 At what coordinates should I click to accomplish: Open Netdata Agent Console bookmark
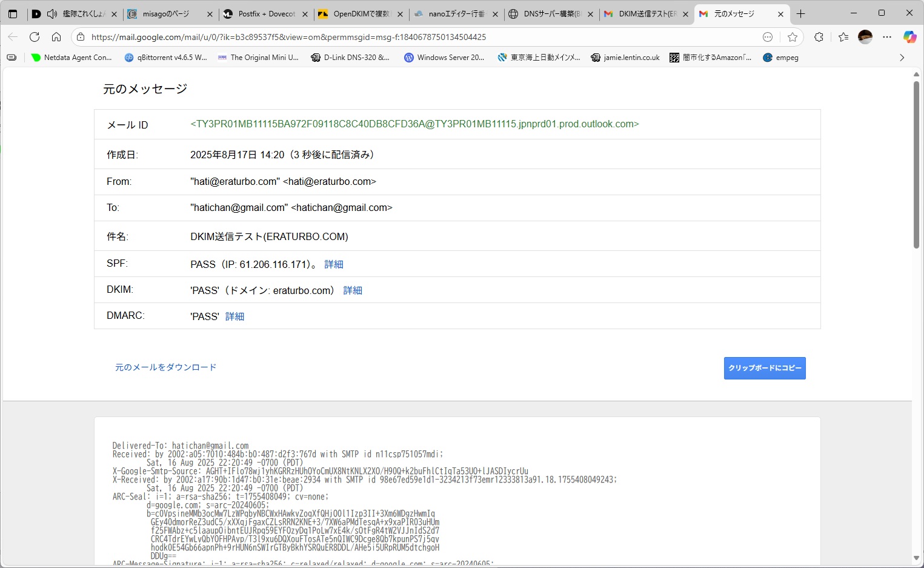click(71, 58)
